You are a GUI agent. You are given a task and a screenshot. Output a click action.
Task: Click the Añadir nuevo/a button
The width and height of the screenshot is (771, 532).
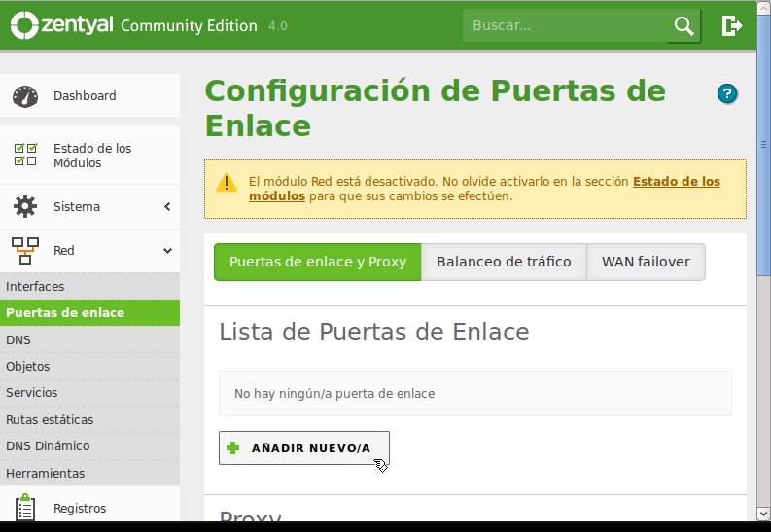[x=304, y=448]
